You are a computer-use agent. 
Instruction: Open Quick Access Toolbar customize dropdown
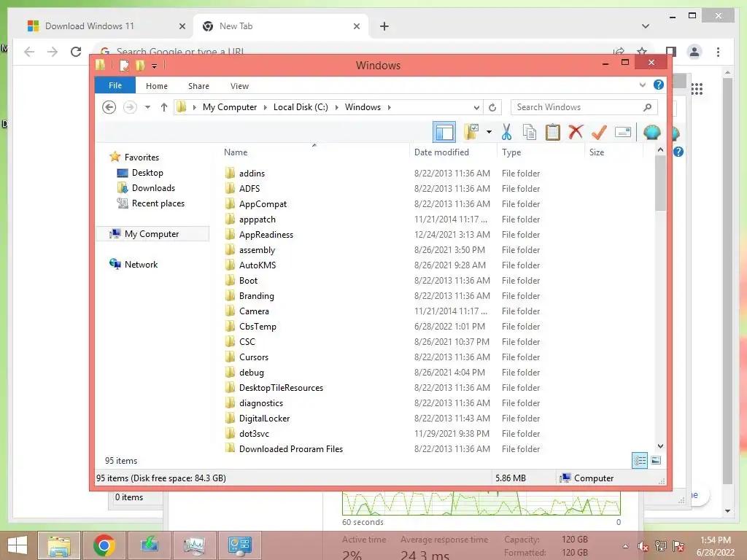tap(155, 66)
